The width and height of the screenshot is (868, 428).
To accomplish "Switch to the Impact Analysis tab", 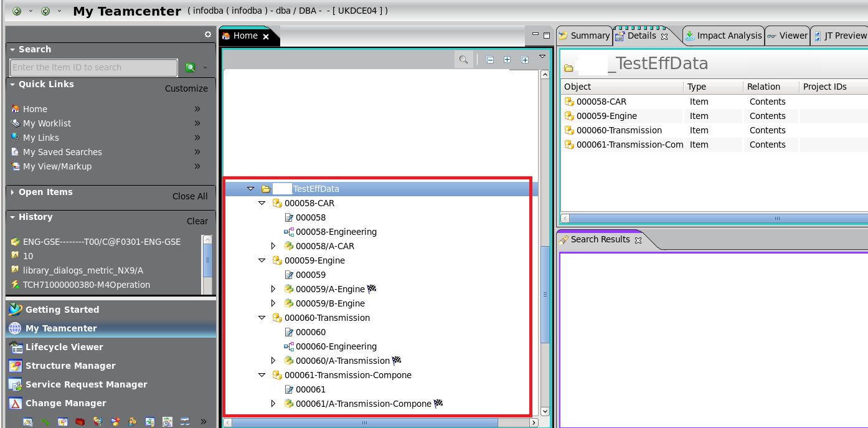I will click(724, 36).
